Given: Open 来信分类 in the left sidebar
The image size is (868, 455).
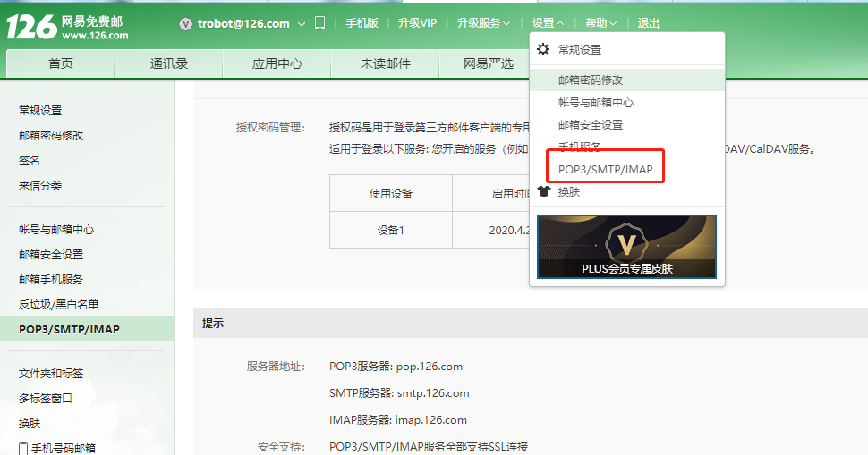Looking at the screenshot, I should 40,186.
